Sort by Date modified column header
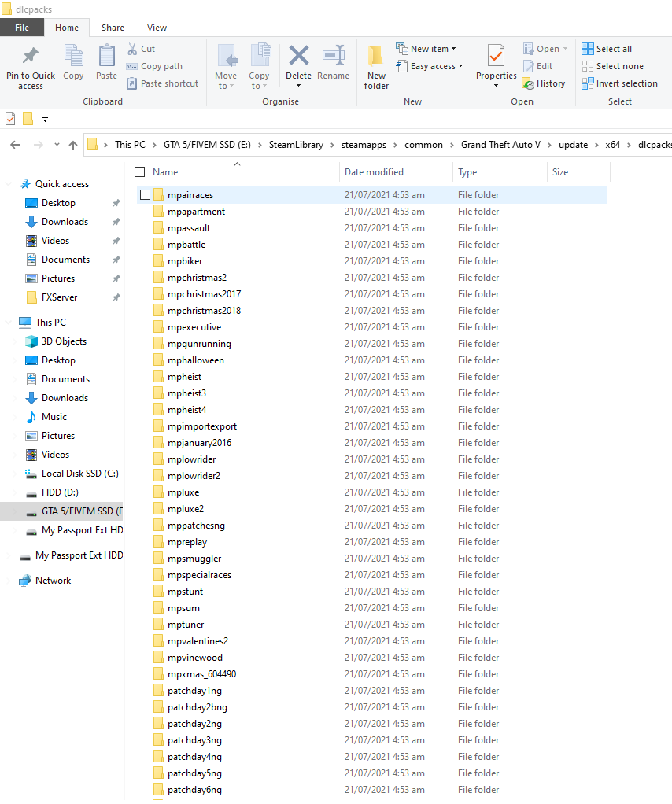Viewport: 672px width, 804px height. coord(374,172)
